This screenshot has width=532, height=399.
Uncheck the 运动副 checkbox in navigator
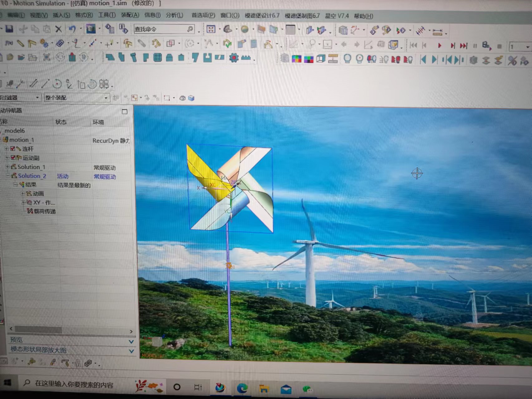point(13,158)
